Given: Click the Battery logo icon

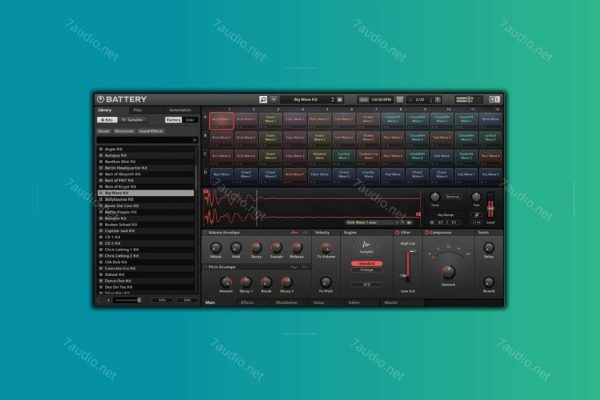Looking at the screenshot, I should [101, 100].
